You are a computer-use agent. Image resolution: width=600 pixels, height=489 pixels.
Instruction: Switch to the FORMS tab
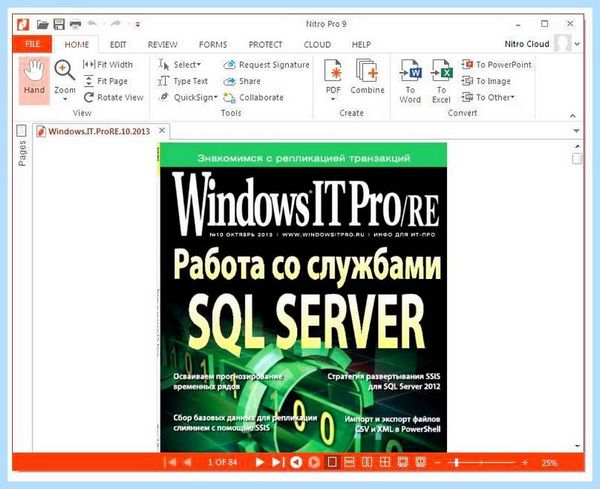(x=213, y=44)
